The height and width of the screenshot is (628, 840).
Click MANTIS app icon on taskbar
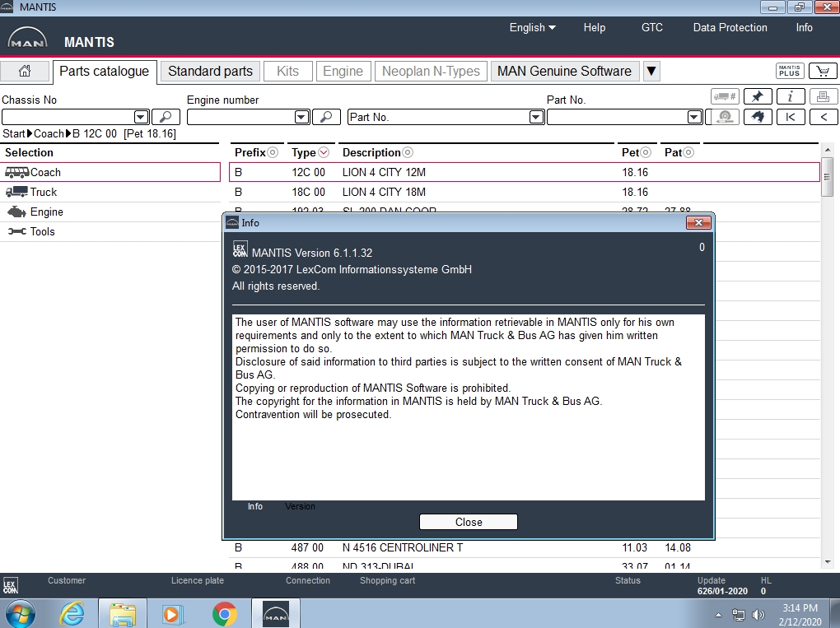[275, 613]
